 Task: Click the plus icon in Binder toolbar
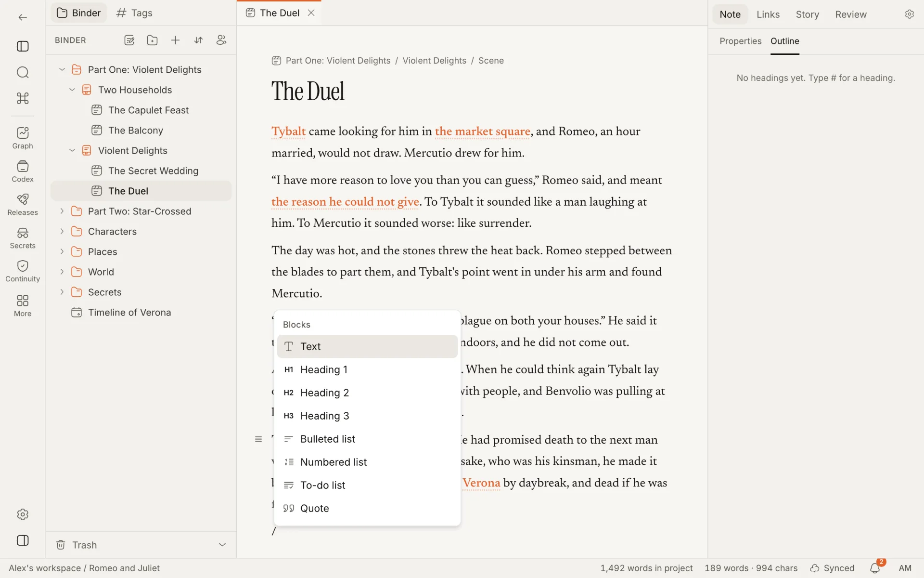pos(175,40)
